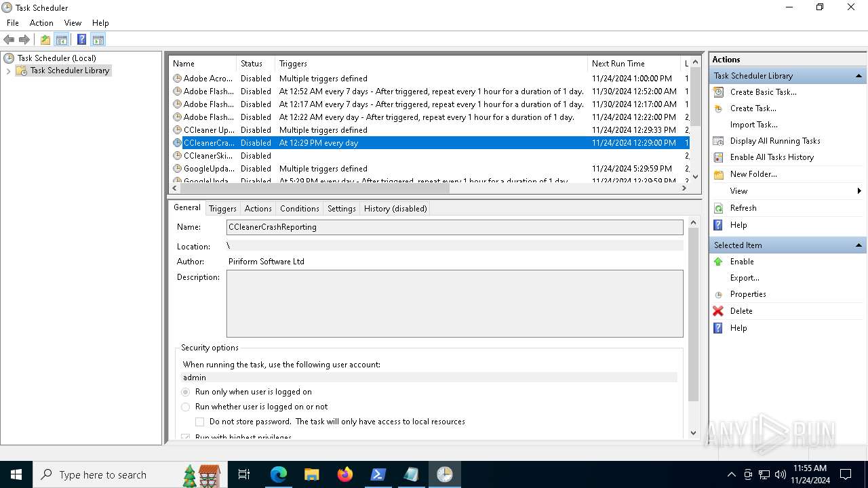The image size is (868, 488).
Task: Click the Refresh icon in Actions
Action: coord(718,208)
